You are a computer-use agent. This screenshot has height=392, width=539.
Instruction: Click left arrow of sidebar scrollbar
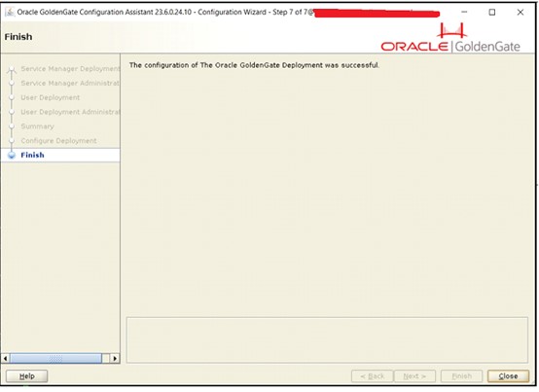coord(5,359)
